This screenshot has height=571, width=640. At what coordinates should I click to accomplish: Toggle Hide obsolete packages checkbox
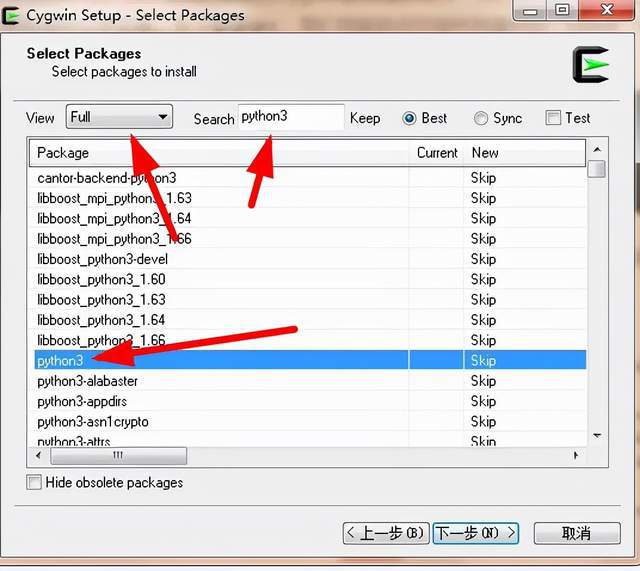click(x=34, y=482)
